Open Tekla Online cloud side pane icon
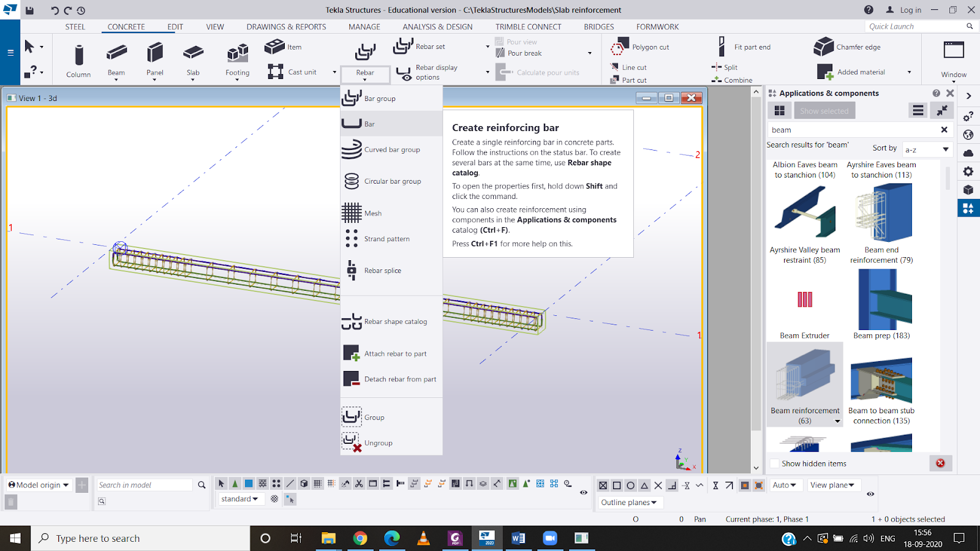This screenshot has width=980, height=551. [x=968, y=153]
